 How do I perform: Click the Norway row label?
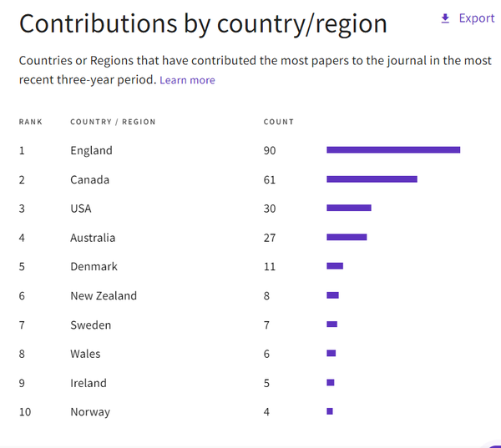(90, 412)
